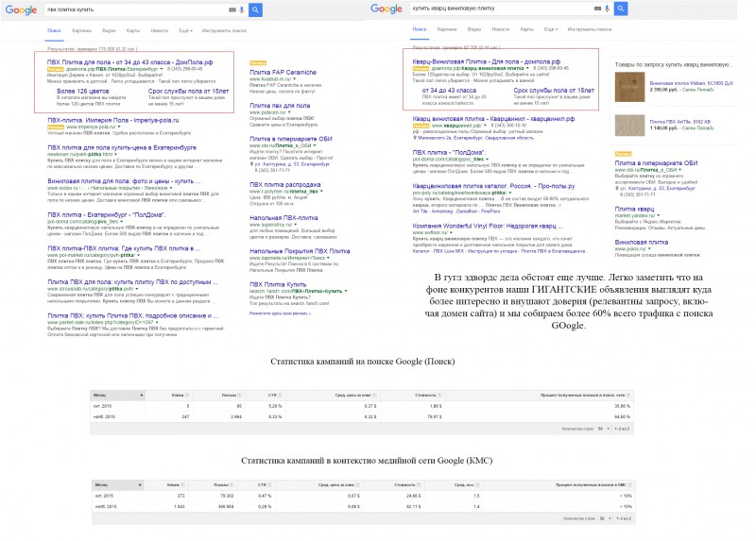Open 'Виниловая плитка для пола: фото и цены' result
756x541 pixels.
pos(124,181)
